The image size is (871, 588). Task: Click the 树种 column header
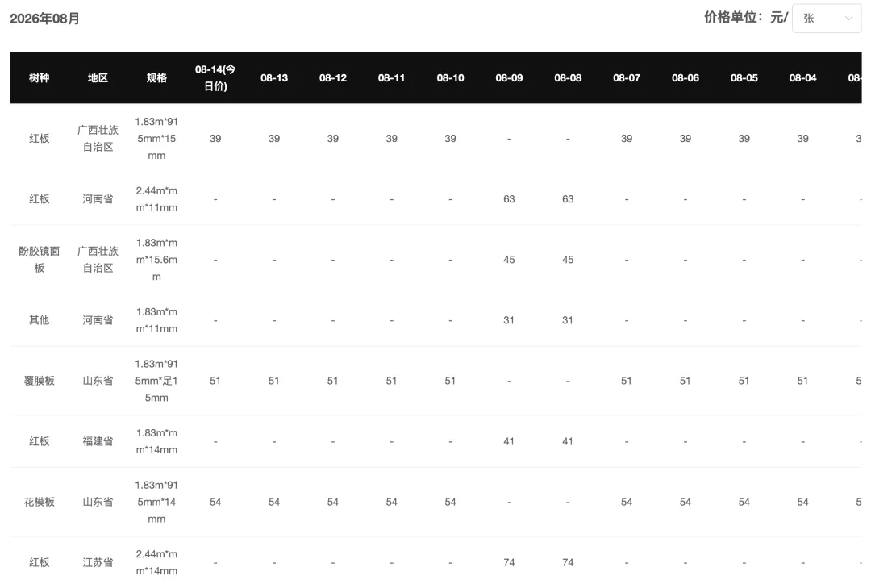coord(39,77)
